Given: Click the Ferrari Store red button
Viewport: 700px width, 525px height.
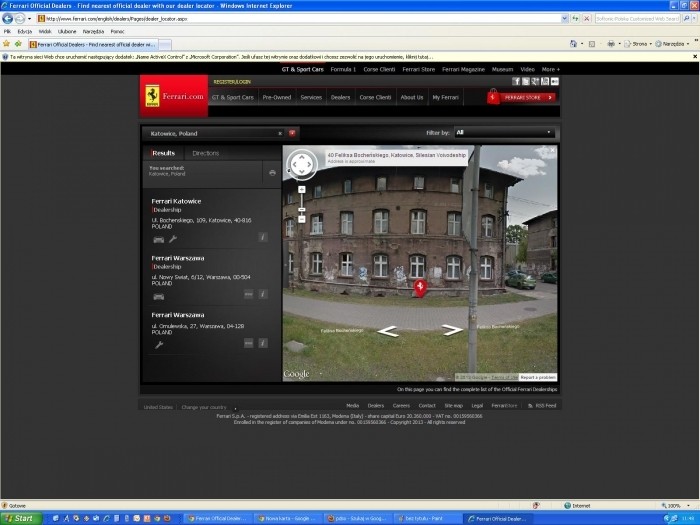Looking at the screenshot, I should (x=520, y=97).
